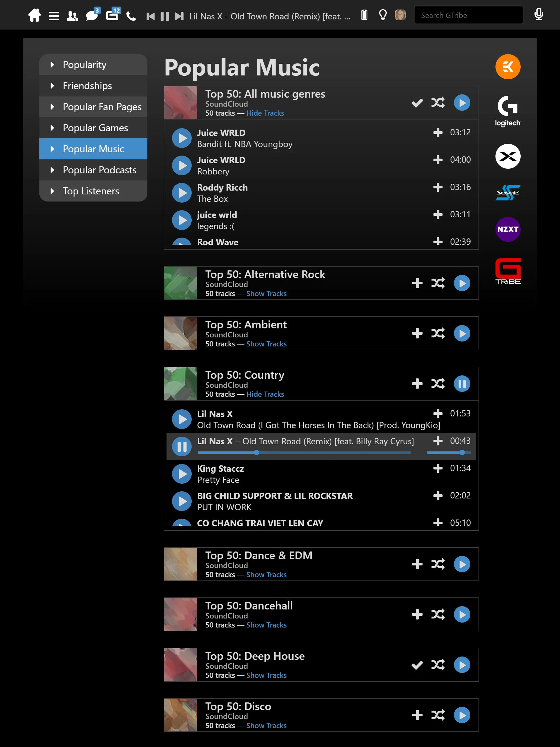Click the shuffle icon on Top 50 Alternative Rock
Viewport: 560px width, 747px height.
[x=438, y=283]
